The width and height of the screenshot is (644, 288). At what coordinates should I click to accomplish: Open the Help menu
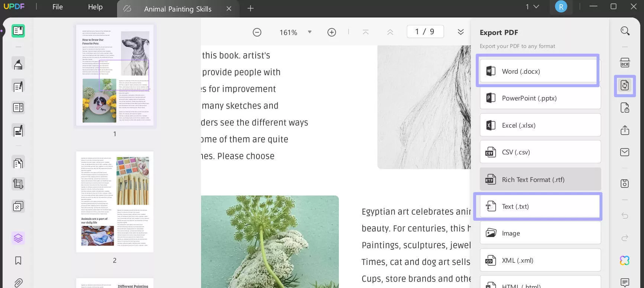(x=95, y=7)
